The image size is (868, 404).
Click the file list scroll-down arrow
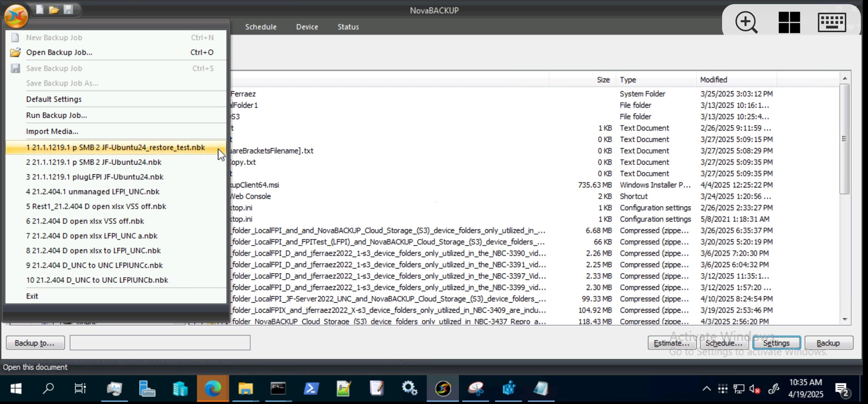(x=845, y=319)
